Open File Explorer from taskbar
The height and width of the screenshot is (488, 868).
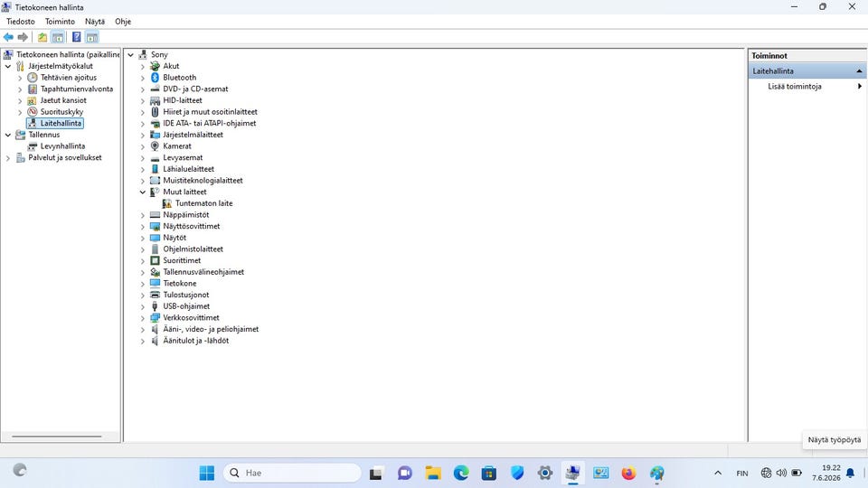pyautogui.click(x=433, y=473)
